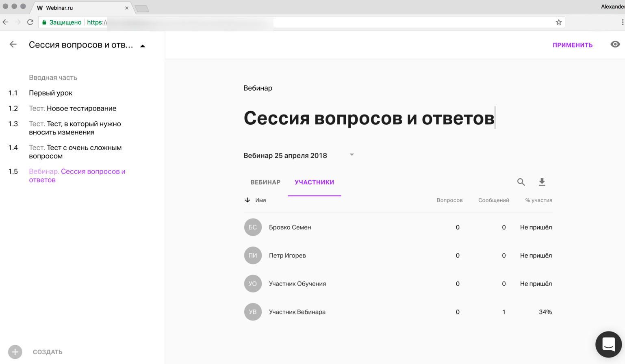Click the Вводная часть section heading
This screenshot has height=364, width=625.
53,78
